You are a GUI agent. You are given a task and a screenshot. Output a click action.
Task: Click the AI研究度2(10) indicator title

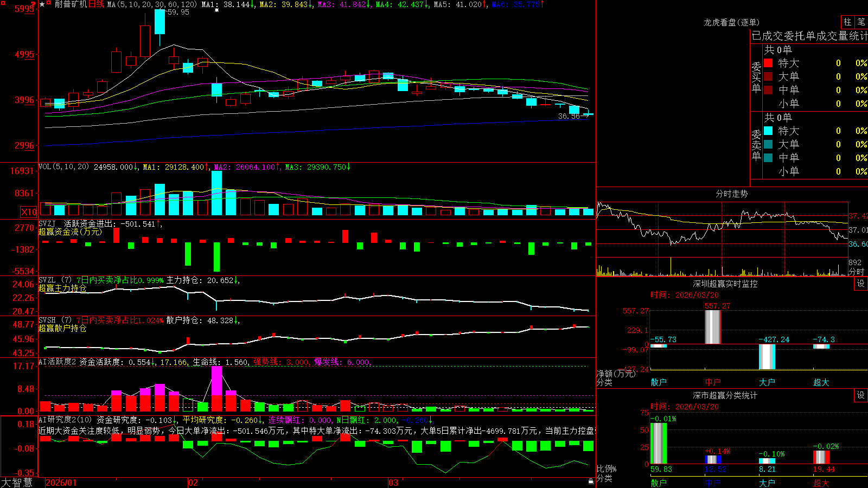click(x=65, y=420)
